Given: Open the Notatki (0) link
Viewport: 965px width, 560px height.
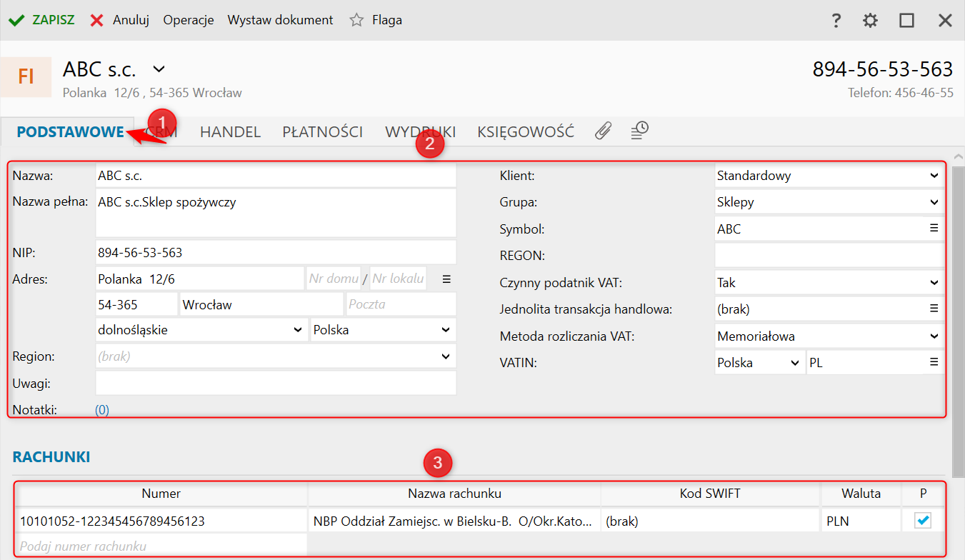Looking at the screenshot, I should [102, 410].
